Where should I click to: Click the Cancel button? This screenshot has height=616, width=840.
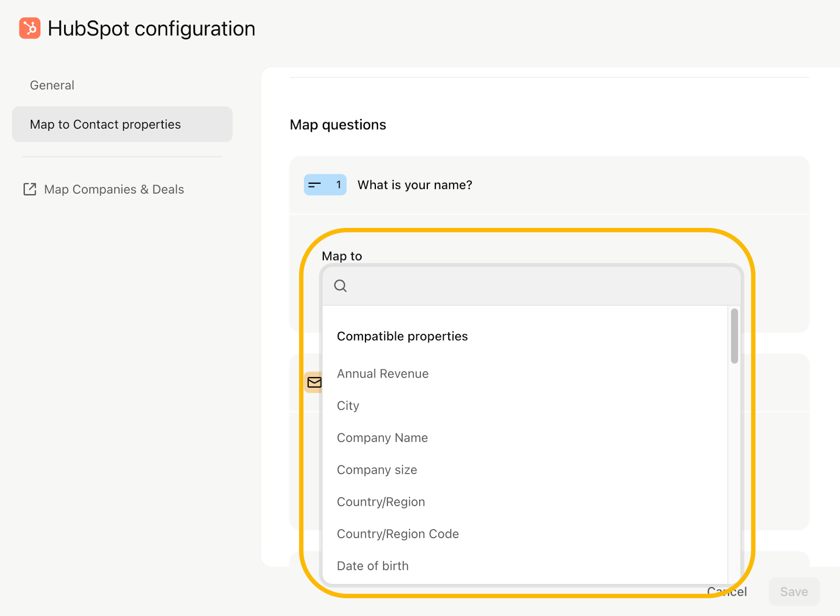727,592
